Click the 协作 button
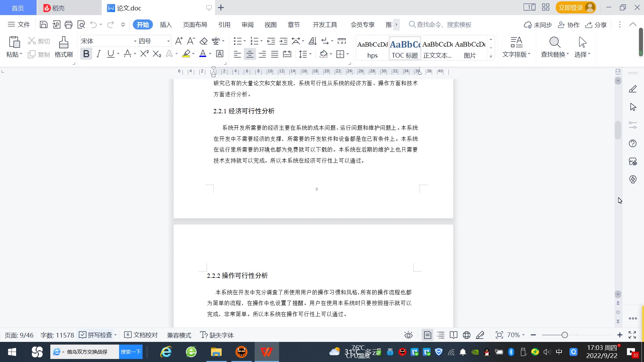This screenshot has height=362, width=644. (x=569, y=25)
